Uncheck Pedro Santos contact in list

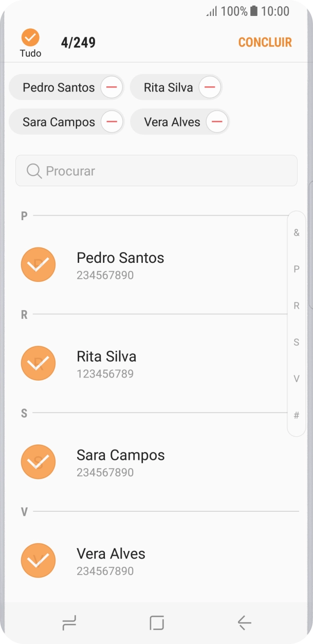click(x=38, y=264)
